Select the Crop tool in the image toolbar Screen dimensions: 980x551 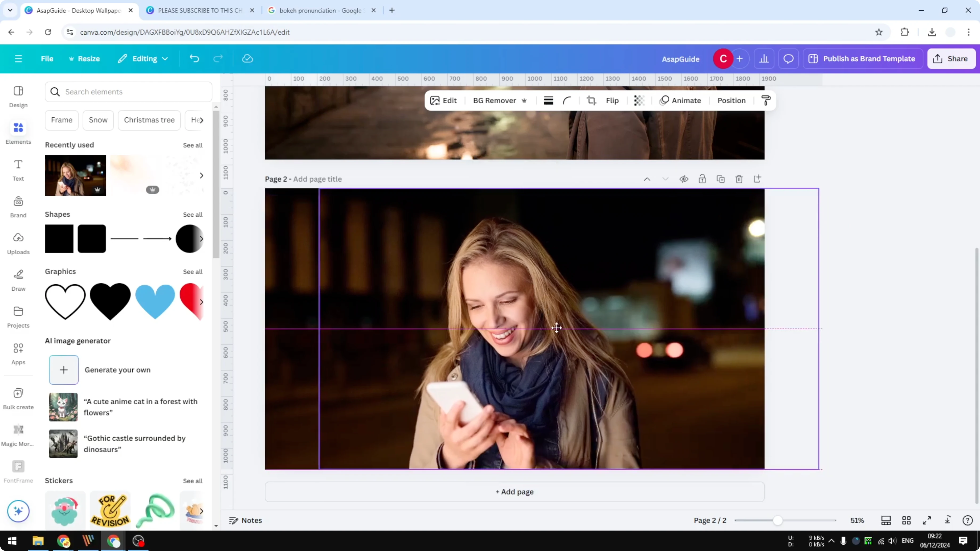tap(591, 100)
